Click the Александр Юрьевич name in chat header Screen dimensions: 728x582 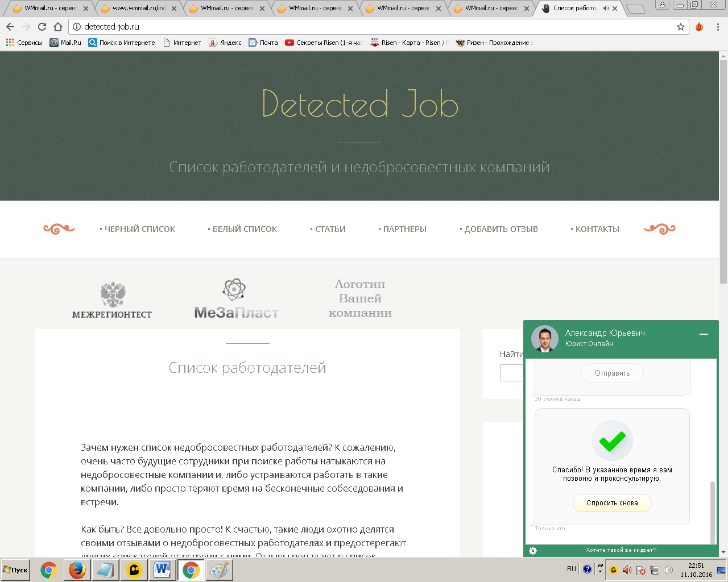[605, 333]
